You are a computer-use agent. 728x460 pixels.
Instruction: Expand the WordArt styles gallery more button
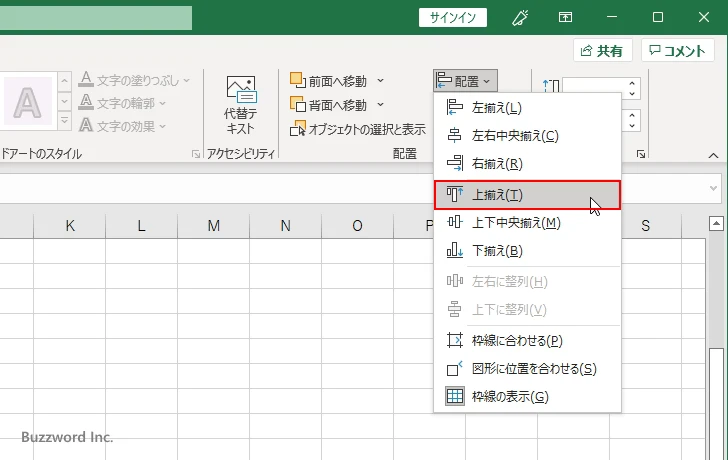tap(65, 120)
